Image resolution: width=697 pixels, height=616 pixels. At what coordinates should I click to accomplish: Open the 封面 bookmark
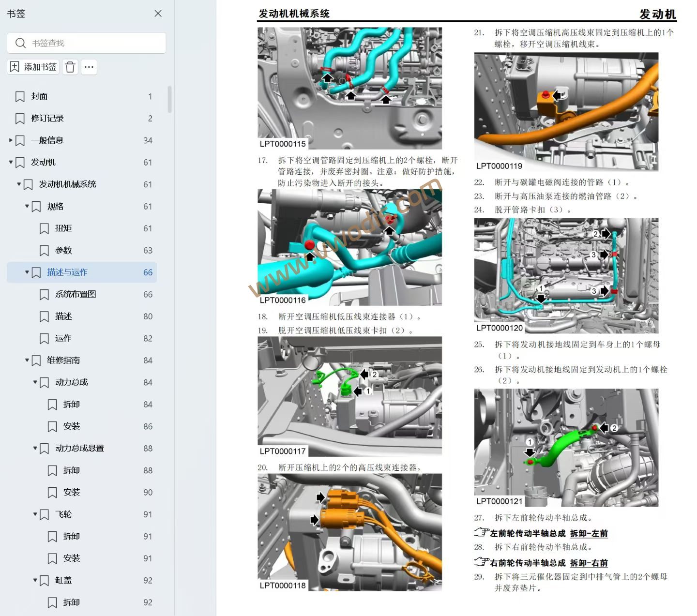click(x=40, y=96)
